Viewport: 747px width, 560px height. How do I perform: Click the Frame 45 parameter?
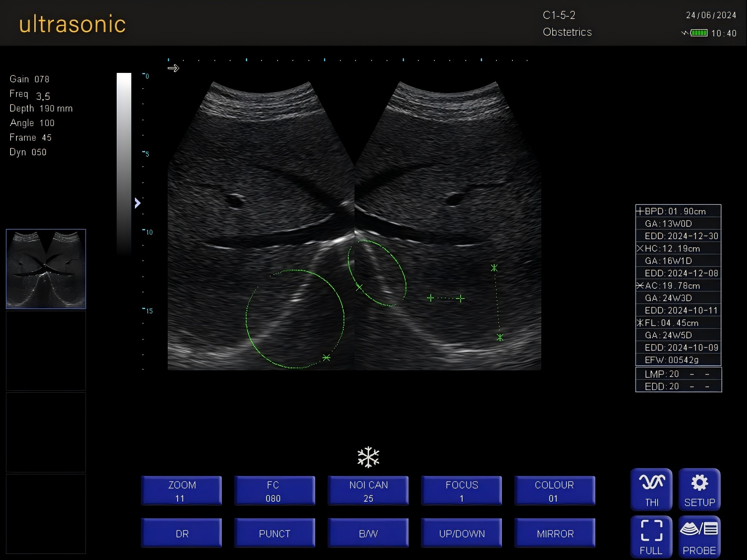coord(31,137)
